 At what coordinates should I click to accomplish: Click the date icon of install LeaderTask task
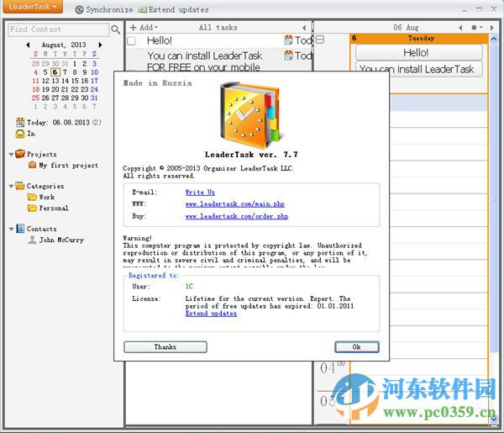pyautogui.click(x=289, y=55)
